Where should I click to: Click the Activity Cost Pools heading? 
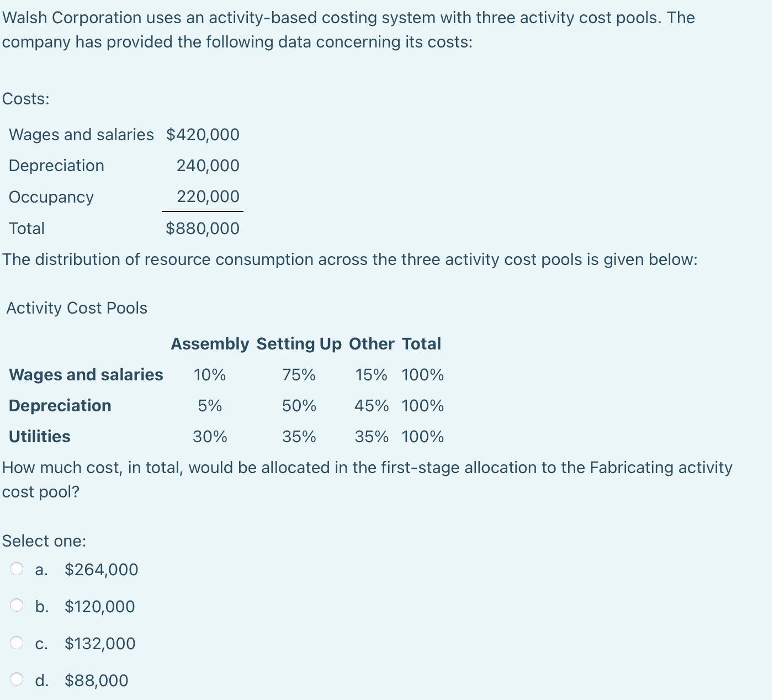tap(77, 308)
